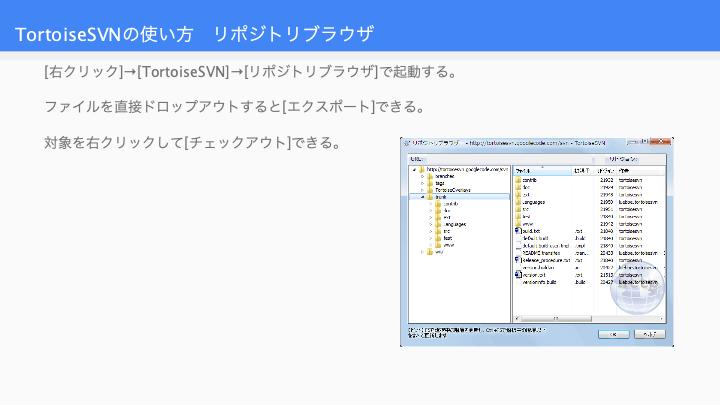The height and width of the screenshot is (405, 720).
Task: Click the Languages folder icon under trunk
Action: [438, 225]
